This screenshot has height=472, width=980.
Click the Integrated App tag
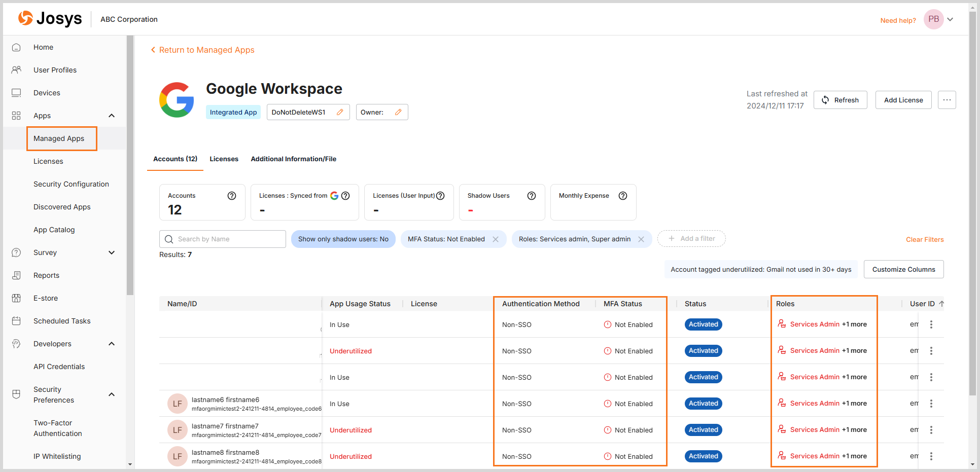click(233, 112)
